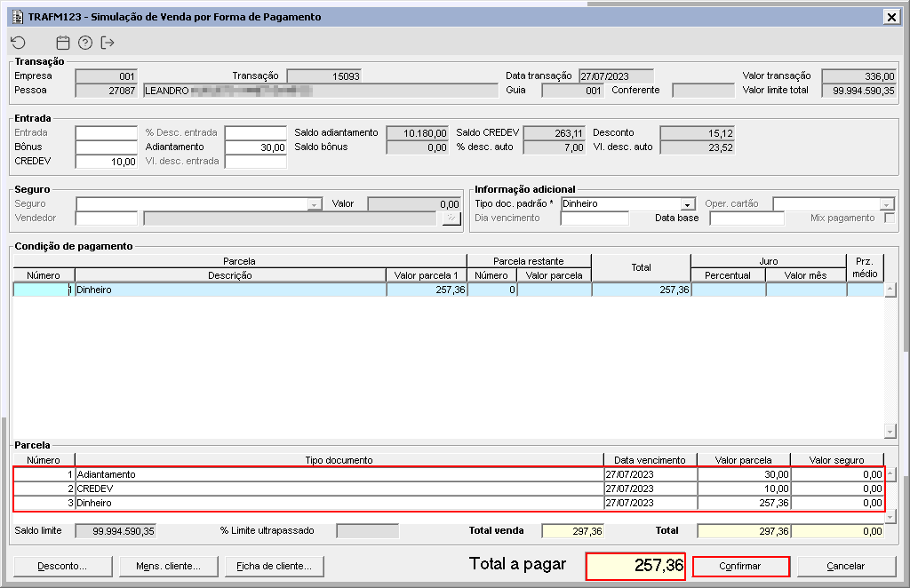Screen dimensions: 910x588
Task: Click down arrow of payment condition scrollbar
Action: click(x=890, y=431)
